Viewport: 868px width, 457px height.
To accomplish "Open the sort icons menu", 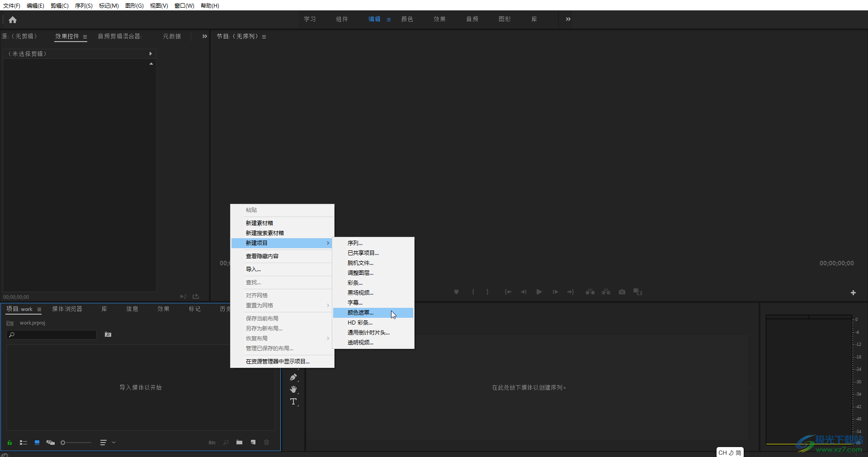I will click(104, 443).
